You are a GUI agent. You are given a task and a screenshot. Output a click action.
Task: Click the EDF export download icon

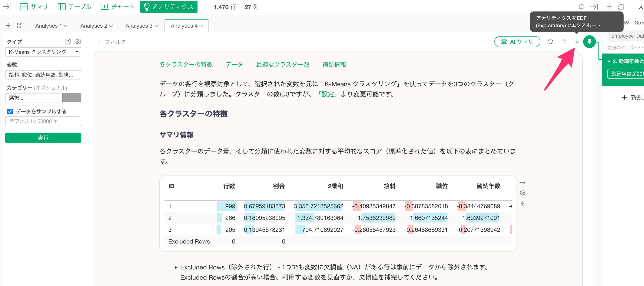[x=577, y=42]
